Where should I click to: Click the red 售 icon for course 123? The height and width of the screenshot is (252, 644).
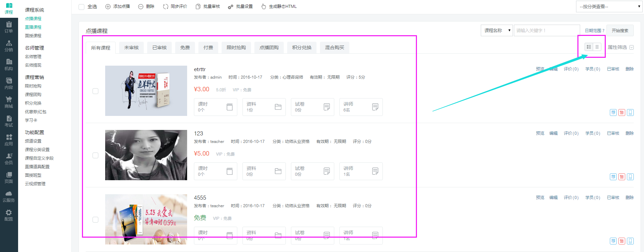tap(622, 177)
